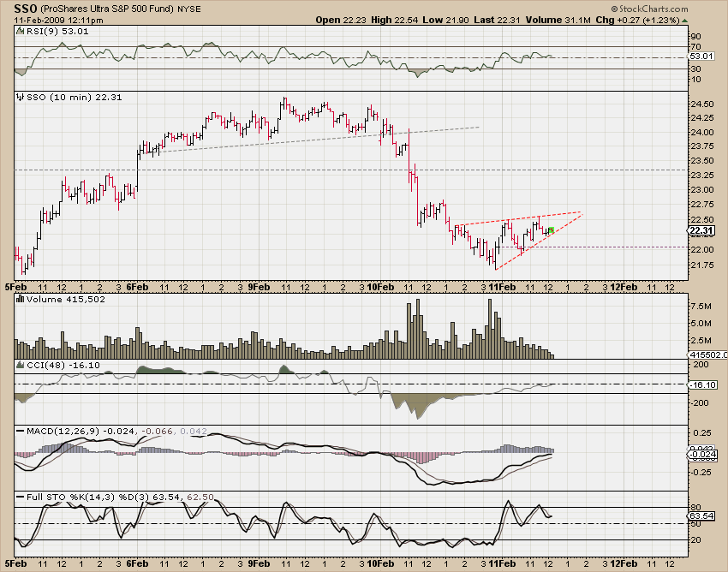Viewport: 728px width, 572px height.
Task: Click the 11Feb date on the bottom time axis
Action: coord(502,563)
